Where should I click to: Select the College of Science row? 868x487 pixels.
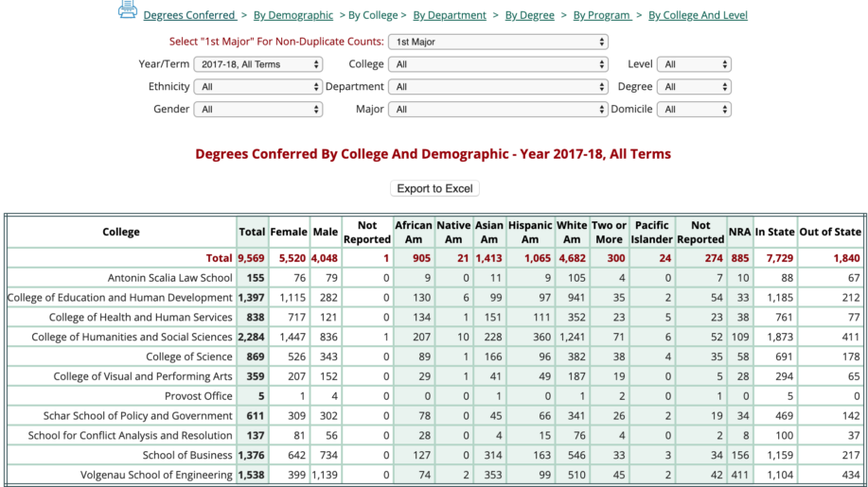tap(435, 357)
